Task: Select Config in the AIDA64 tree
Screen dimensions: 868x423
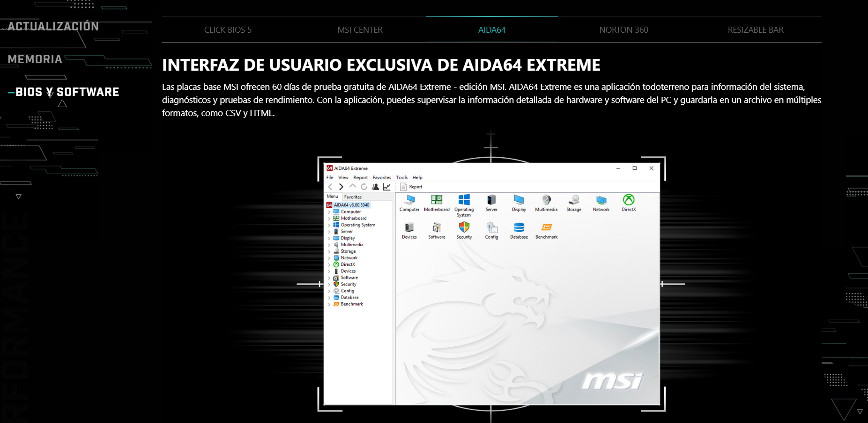Action: pos(347,291)
